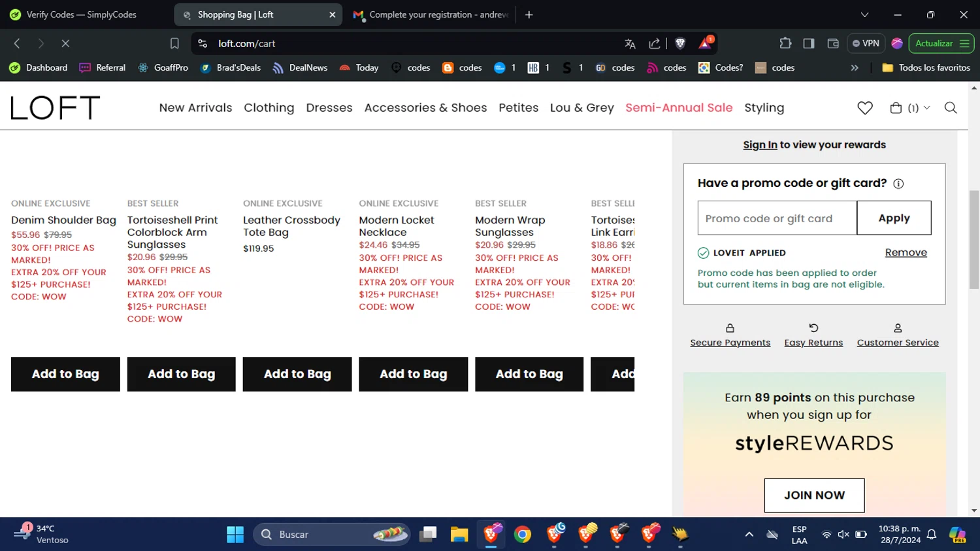
Task: Click the JOIN NOW button
Action: pos(814,495)
